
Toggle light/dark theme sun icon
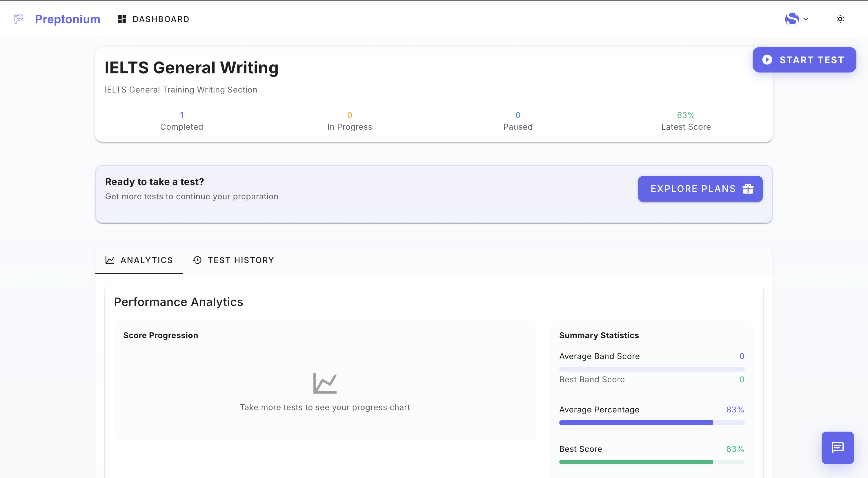[840, 19]
